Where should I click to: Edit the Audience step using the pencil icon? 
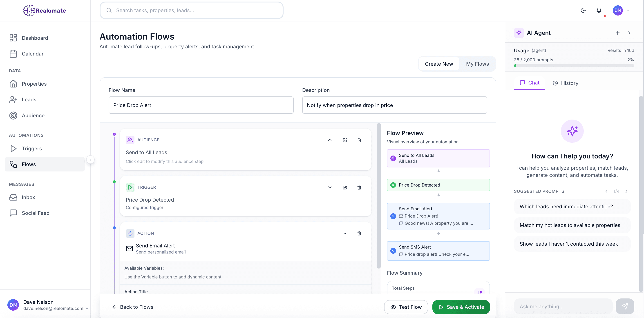pos(345,140)
